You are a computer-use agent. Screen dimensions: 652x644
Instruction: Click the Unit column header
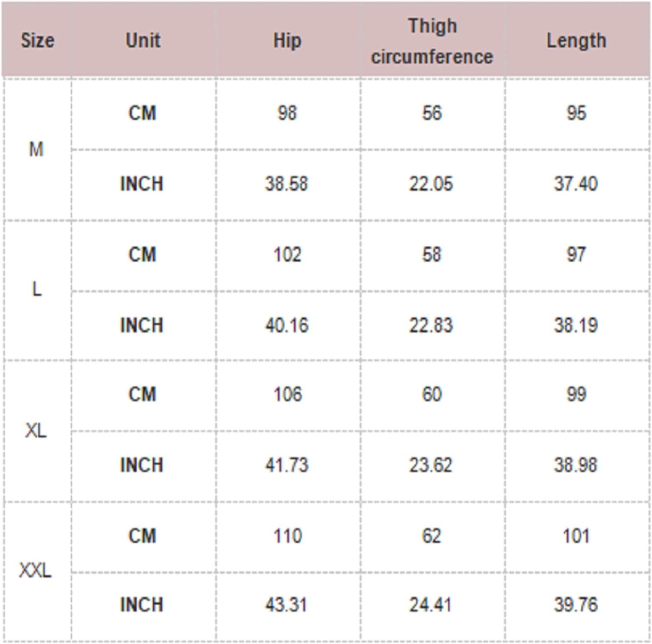pos(143,41)
